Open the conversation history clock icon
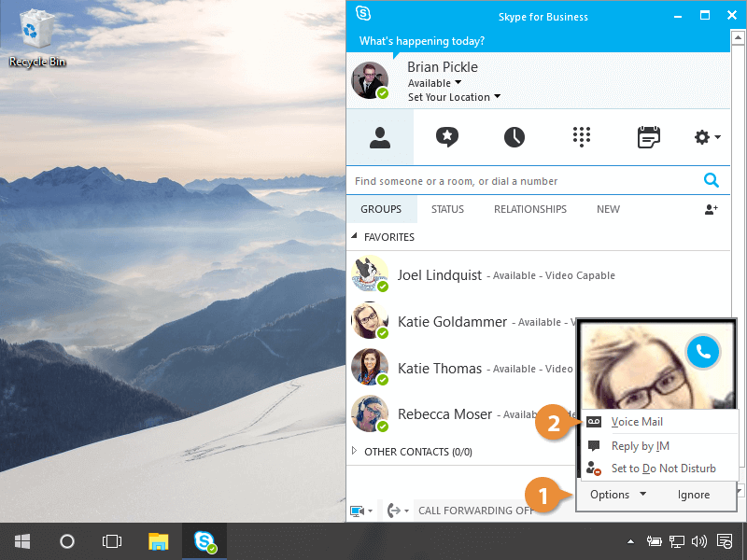Screen dimensions: 747x560 [514, 137]
